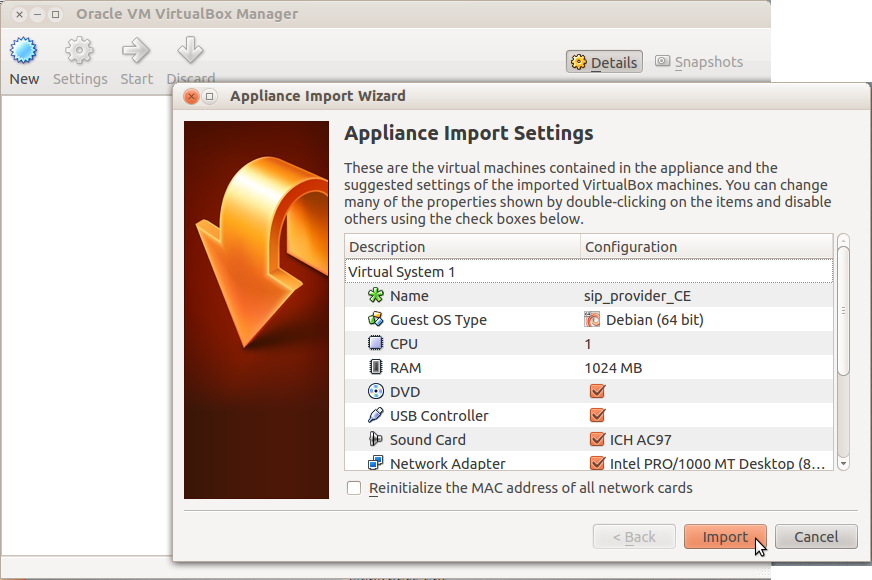Click the RAM memory icon
The image size is (872, 580).
coord(376,367)
